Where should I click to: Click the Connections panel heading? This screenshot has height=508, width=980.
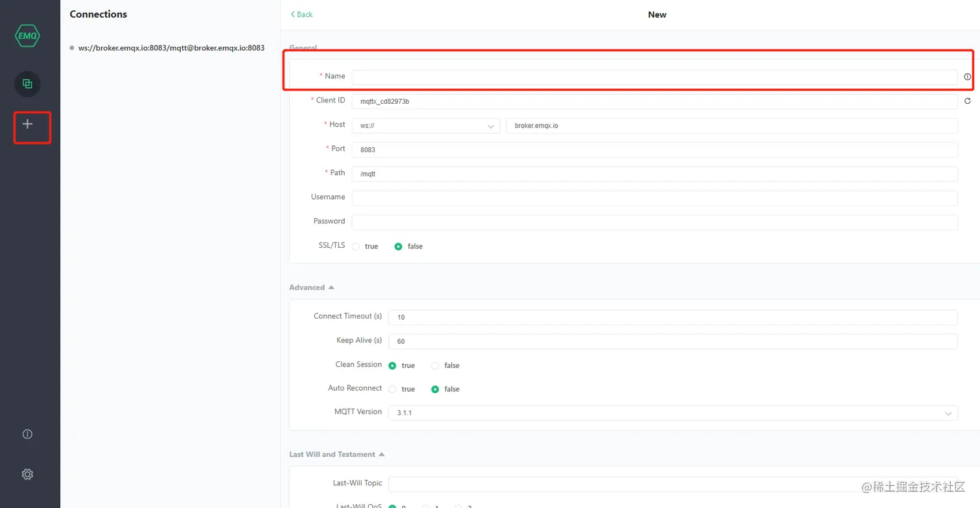(x=99, y=14)
